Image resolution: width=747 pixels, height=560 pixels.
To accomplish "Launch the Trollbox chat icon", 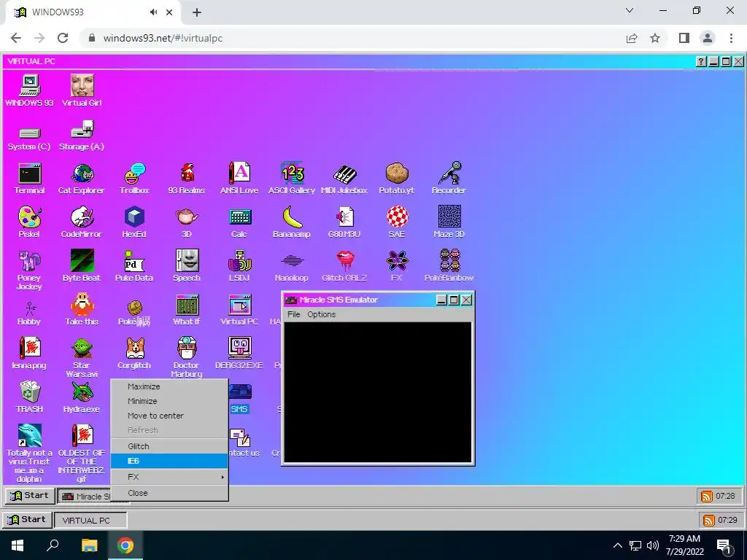I will point(134,179).
